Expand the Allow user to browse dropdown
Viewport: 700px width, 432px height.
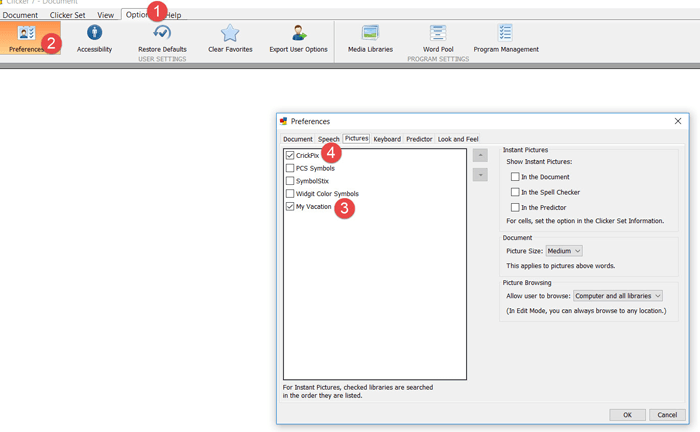(618, 296)
